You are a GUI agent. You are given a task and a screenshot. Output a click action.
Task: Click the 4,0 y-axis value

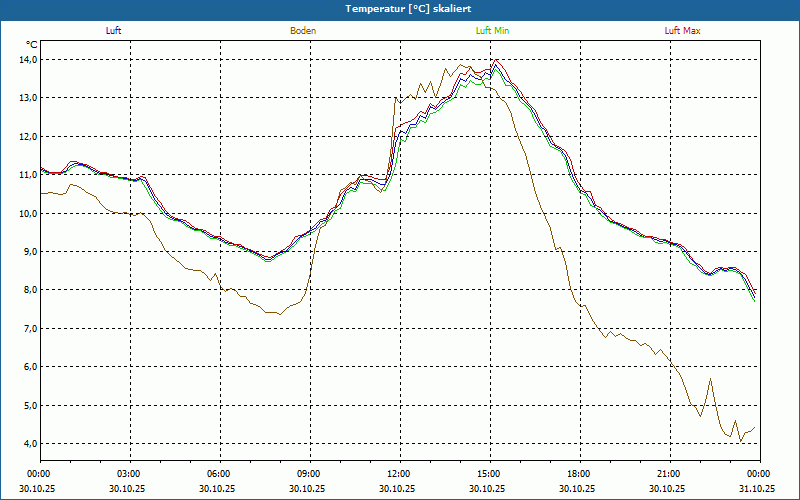tap(30, 444)
